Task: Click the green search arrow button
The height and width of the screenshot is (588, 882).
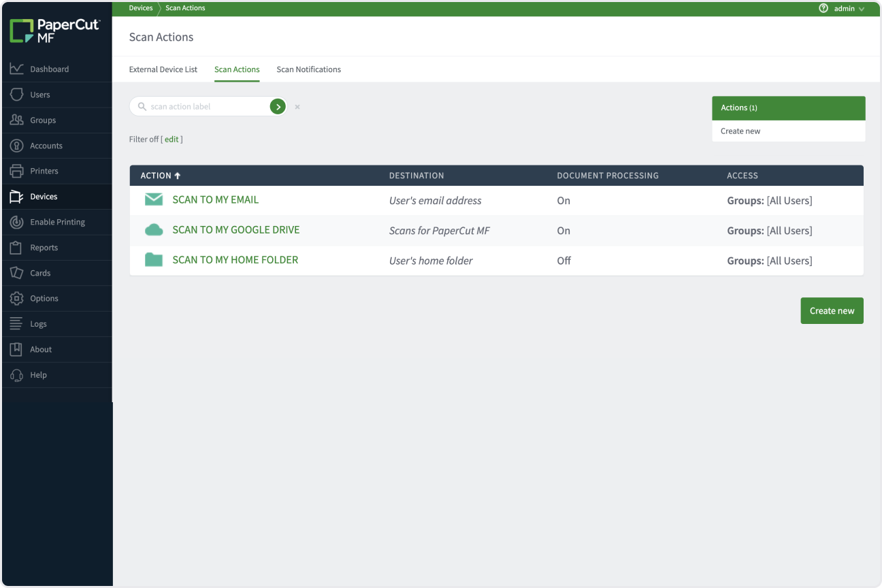Action: tap(278, 106)
